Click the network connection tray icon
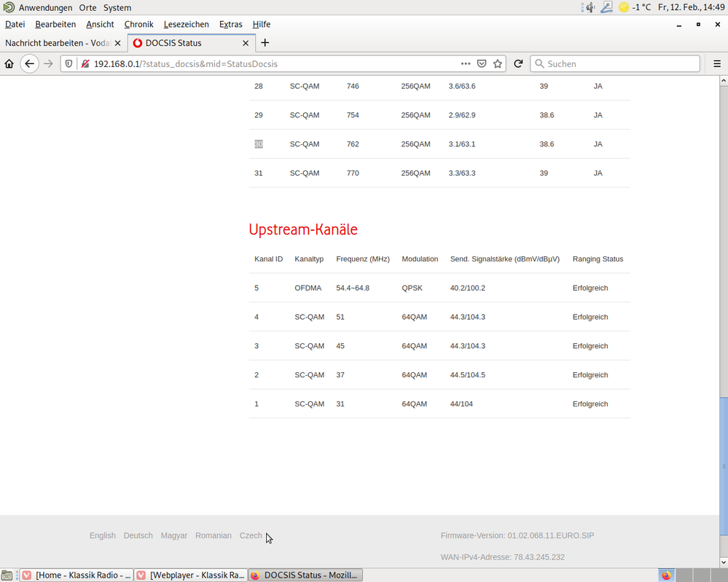Viewport: 728px width, 582px height. click(606, 7)
